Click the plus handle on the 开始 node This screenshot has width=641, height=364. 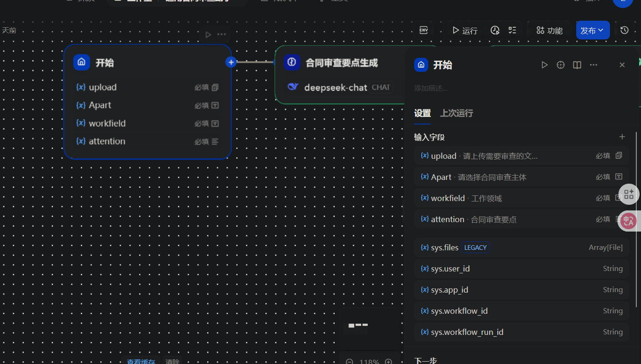click(x=231, y=62)
